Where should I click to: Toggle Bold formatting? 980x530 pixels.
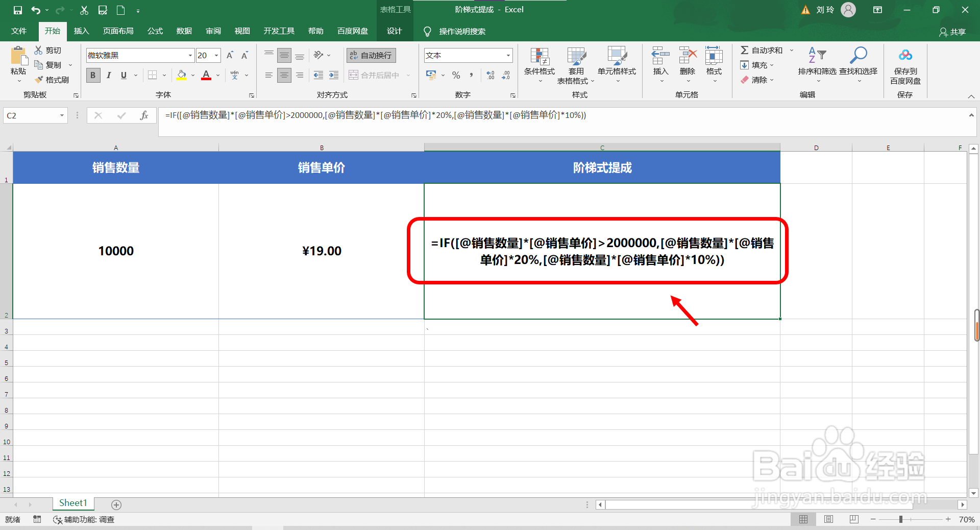pos(93,75)
